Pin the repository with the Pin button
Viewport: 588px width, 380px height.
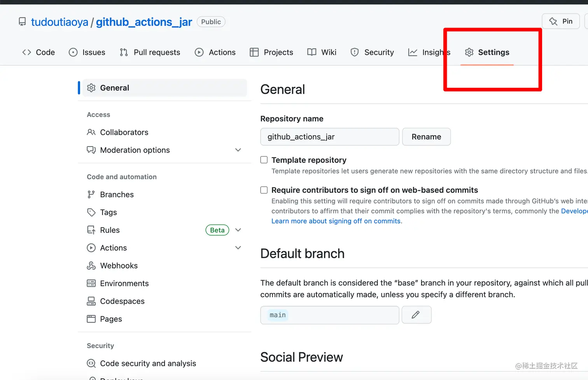(561, 21)
